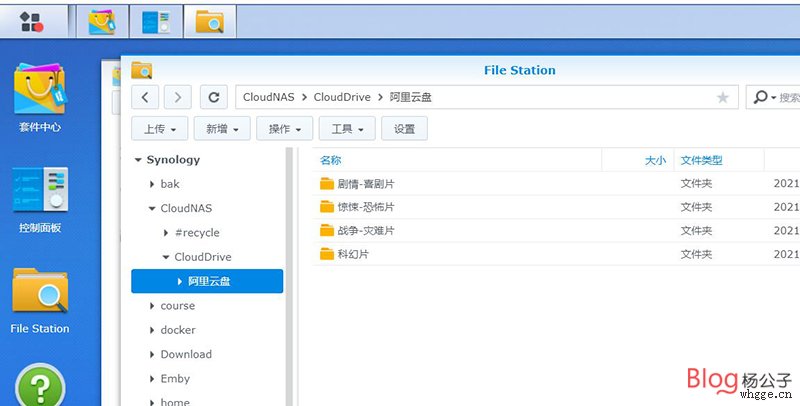Select the 剧情-喜剧片 folder name
800x406 pixels.
pos(366,184)
